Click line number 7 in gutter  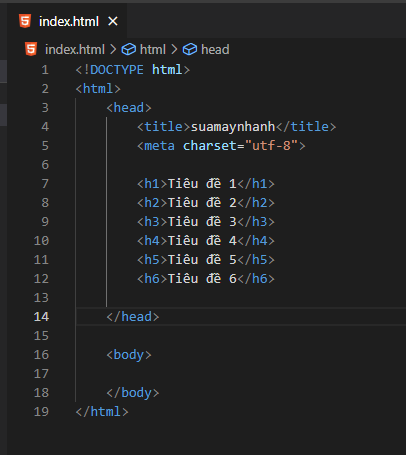(x=45, y=184)
